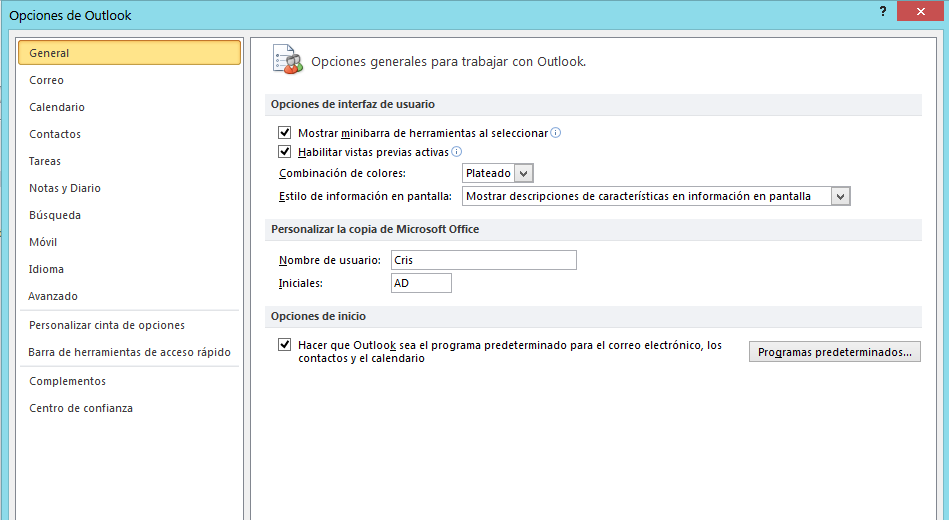Toggle Mostrar minibarra de herramientas al seleccionar
This screenshot has height=520, width=949.
pos(284,133)
